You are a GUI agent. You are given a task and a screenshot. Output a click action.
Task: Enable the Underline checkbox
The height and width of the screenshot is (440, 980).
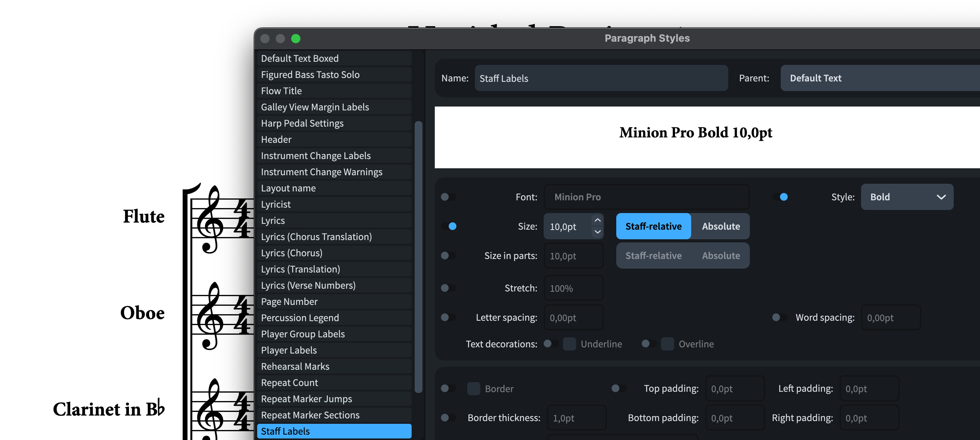tap(569, 344)
